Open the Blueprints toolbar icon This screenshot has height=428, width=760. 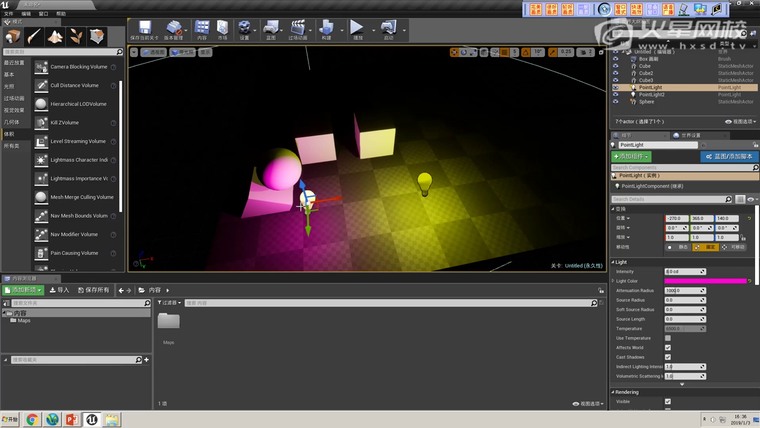coord(271,29)
